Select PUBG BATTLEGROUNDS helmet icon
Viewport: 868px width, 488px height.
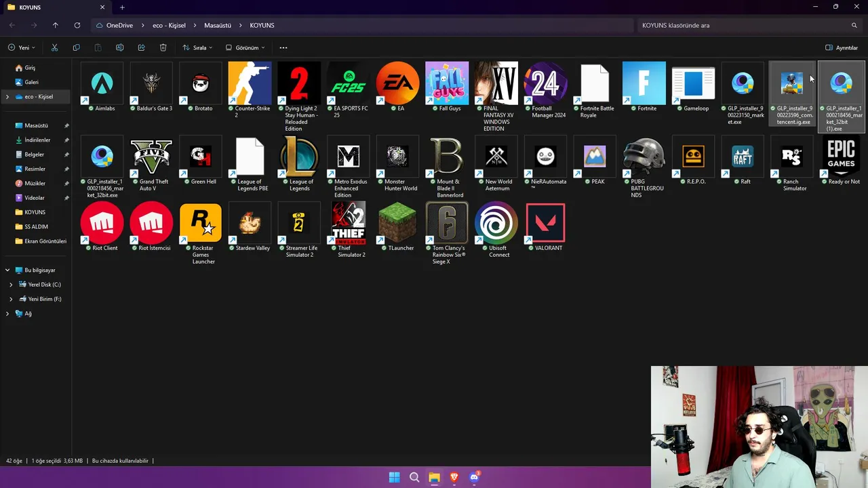(x=644, y=157)
